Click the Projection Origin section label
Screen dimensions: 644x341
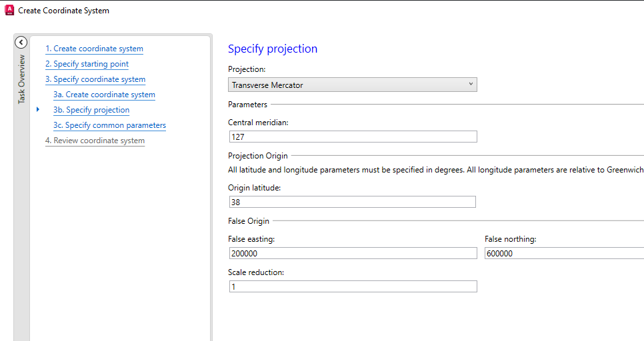[x=258, y=156]
